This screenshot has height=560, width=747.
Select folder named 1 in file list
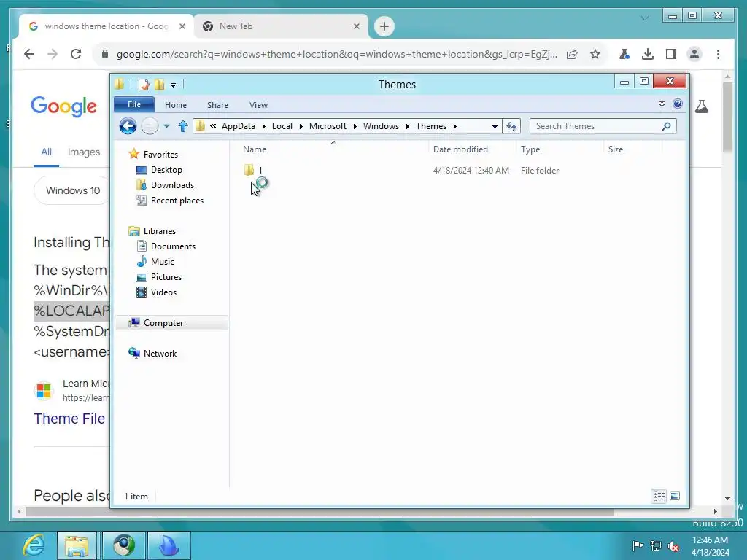click(x=260, y=170)
